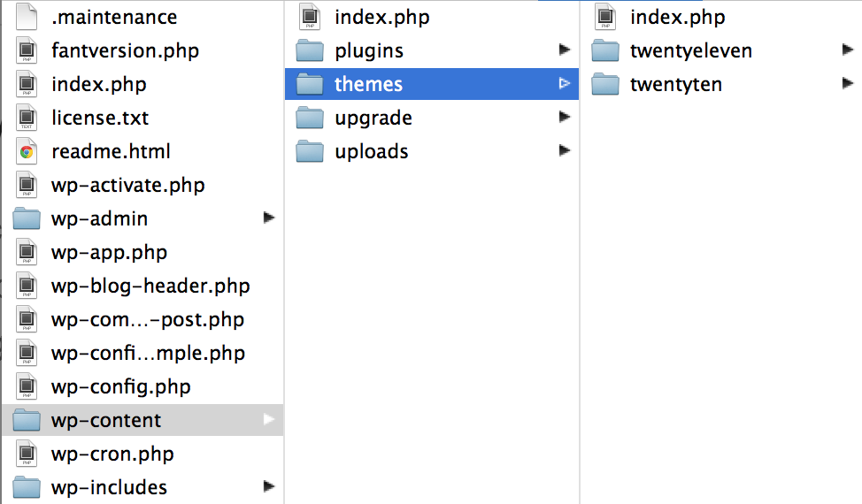Screen dimensions: 862x504
Task: Click the wp-includes folder icon
Action: 27,488
